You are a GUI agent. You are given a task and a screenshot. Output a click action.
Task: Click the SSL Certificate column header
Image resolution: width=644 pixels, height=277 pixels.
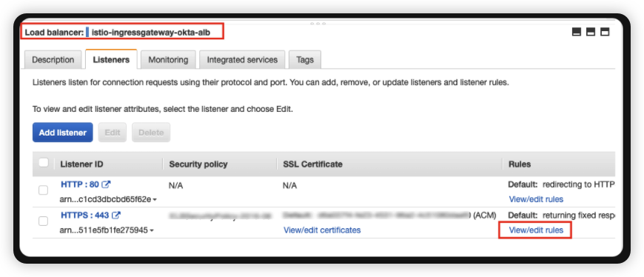312,164
